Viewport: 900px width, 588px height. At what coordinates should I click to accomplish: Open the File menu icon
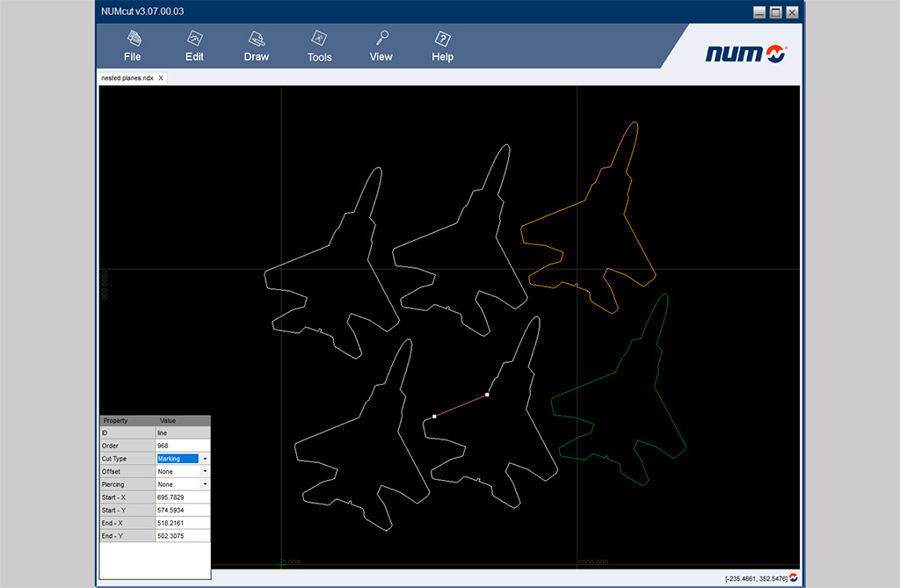(134, 39)
